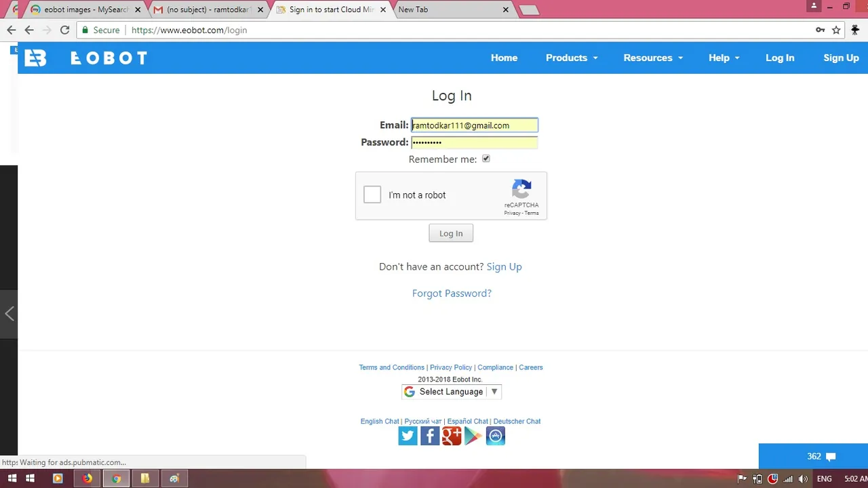Click the ENG language indicator
Viewport: 868px width, 488px height.
click(x=824, y=479)
